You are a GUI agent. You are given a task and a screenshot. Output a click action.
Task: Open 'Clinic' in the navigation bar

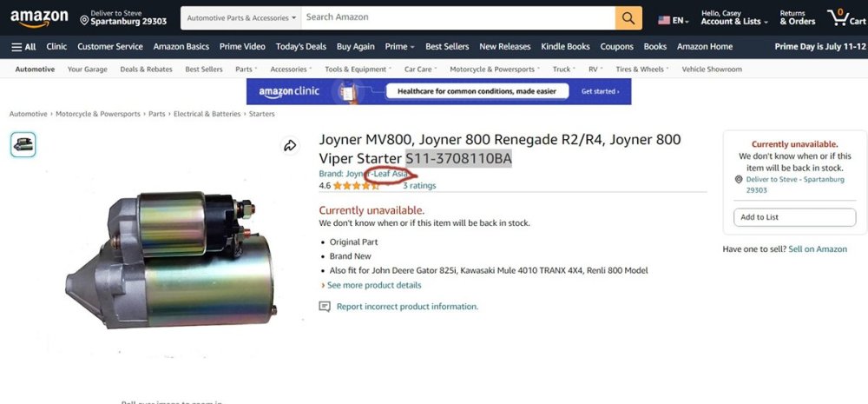(56, 47)
